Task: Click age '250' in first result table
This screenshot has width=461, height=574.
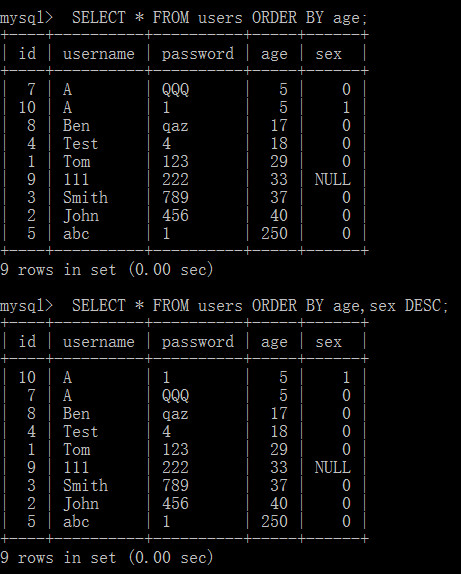Action: pyautogui.click(x=274, y=234)
